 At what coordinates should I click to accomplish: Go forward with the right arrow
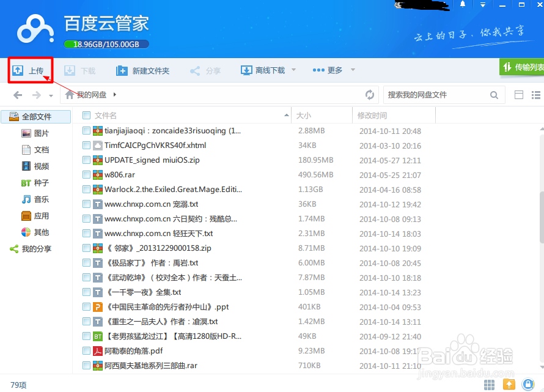click(37, 95)
